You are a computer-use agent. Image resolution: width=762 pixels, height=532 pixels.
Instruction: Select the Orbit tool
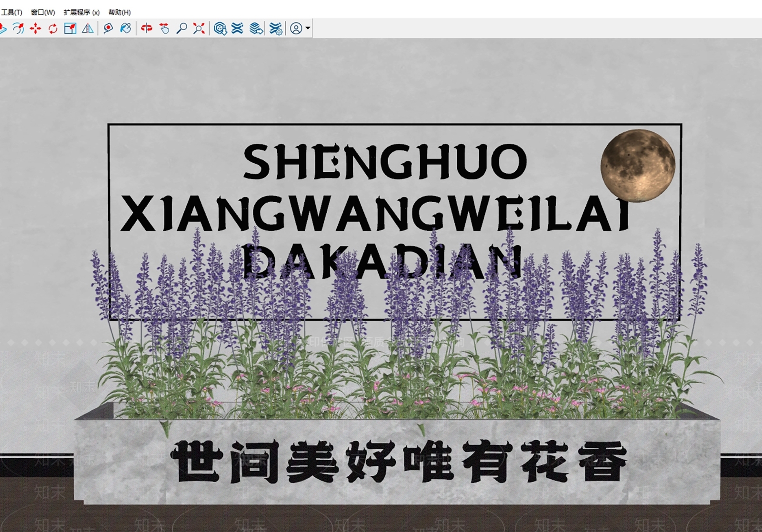point(147,29)
